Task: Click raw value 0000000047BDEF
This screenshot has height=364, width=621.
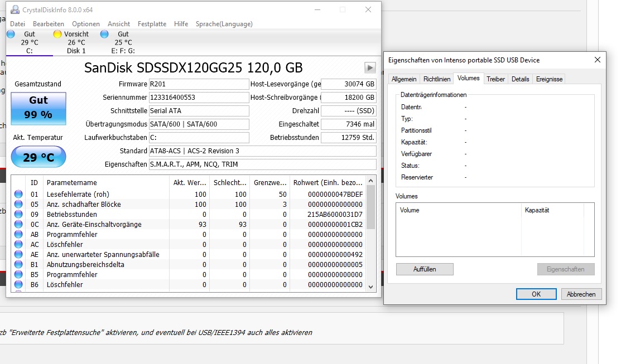Action: click(335, 195)
